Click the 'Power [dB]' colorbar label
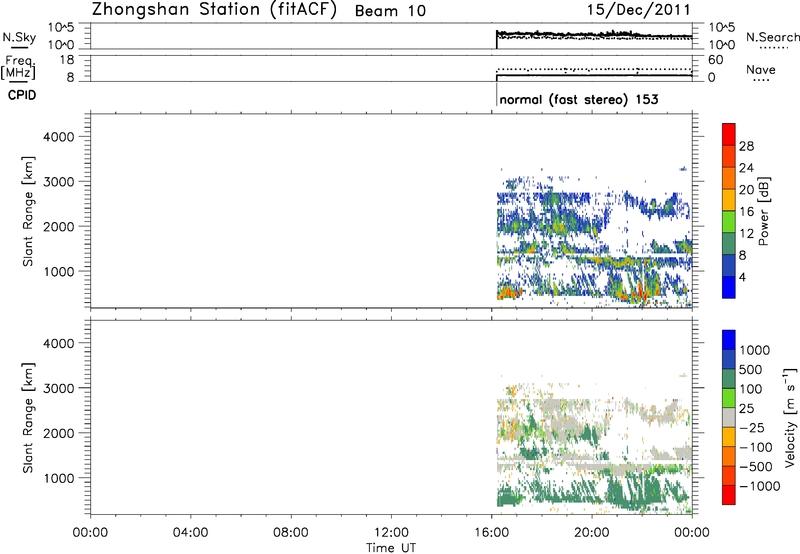 click(x=763, y=211)
